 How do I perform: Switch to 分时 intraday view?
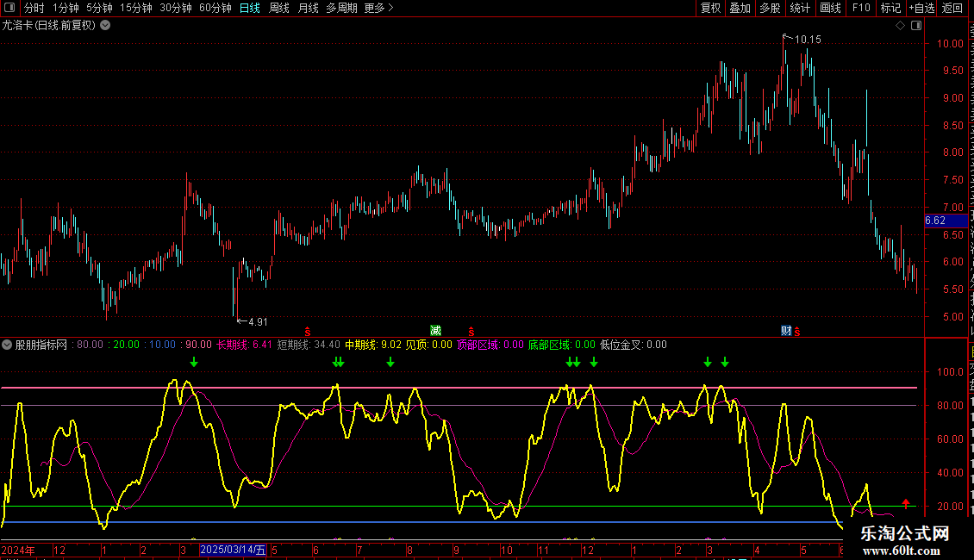point(34,8)
